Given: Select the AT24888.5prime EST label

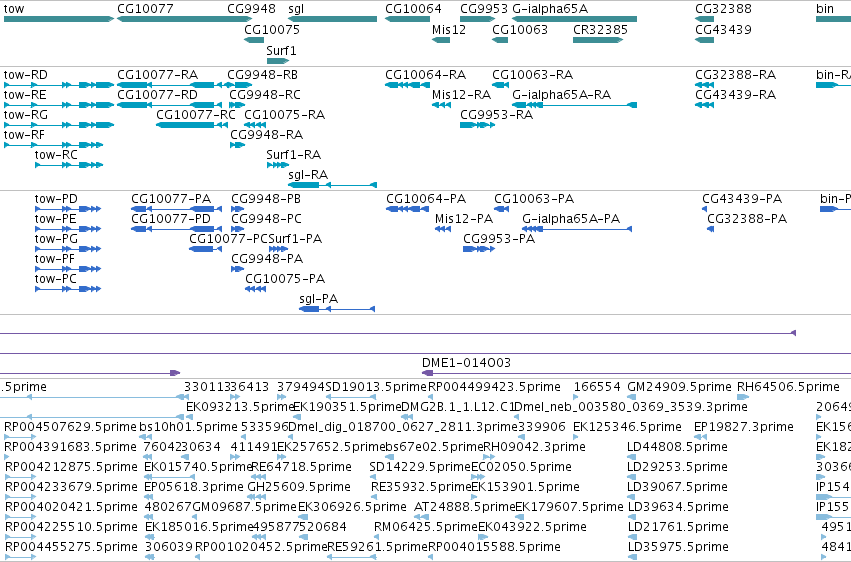Looking at the screenshot, I should (464, 507).
